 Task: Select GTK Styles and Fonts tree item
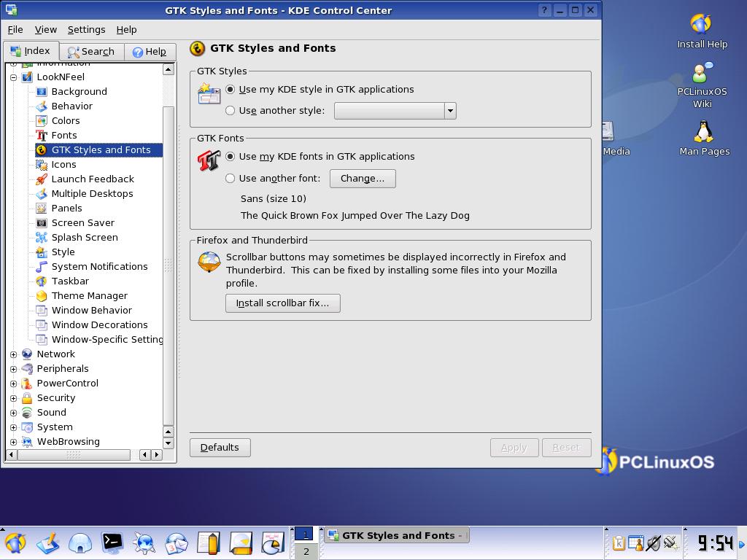click(98, 150)
